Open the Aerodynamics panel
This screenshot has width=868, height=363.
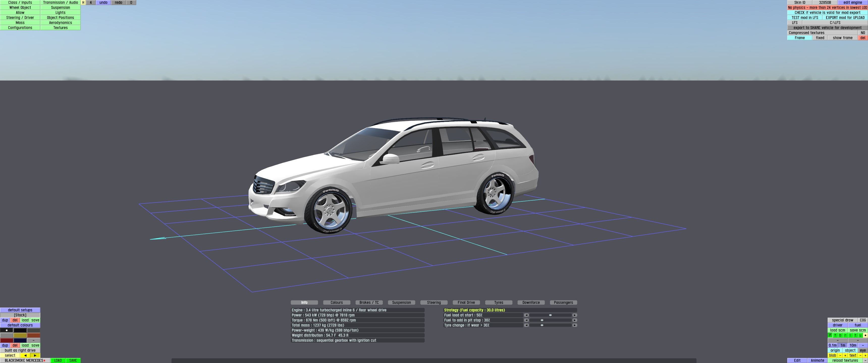click(60, 22)
